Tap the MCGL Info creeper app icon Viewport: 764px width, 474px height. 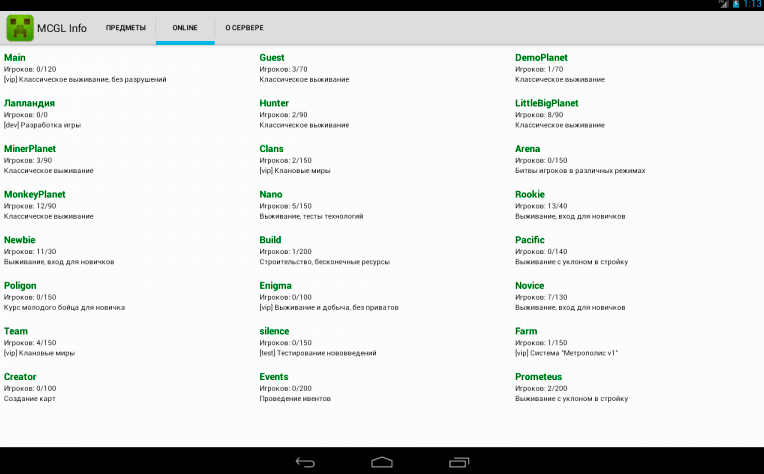20,27
